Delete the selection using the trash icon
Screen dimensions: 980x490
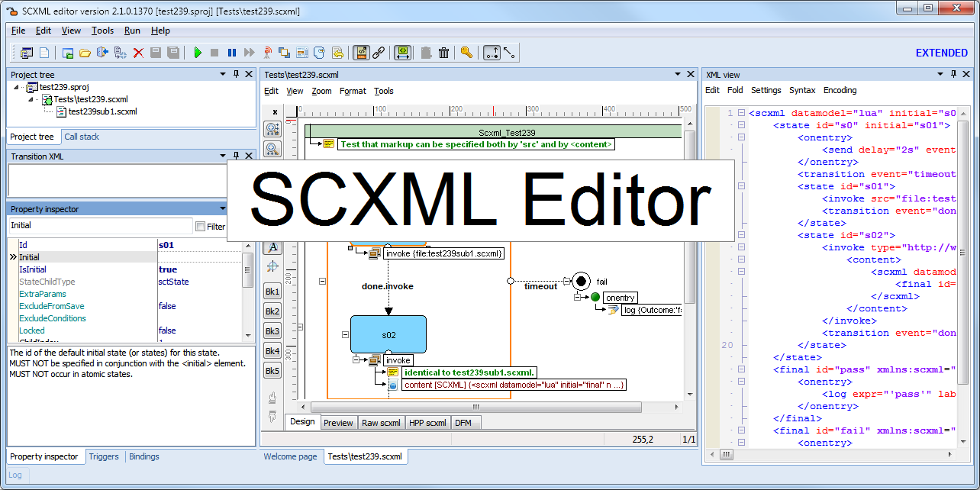[x=443, y=52]
